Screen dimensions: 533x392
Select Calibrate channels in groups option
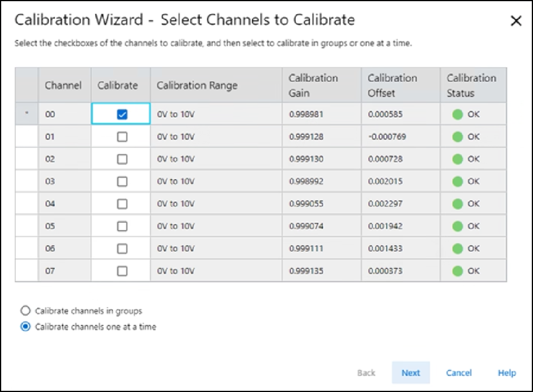[x=25, y=311]
